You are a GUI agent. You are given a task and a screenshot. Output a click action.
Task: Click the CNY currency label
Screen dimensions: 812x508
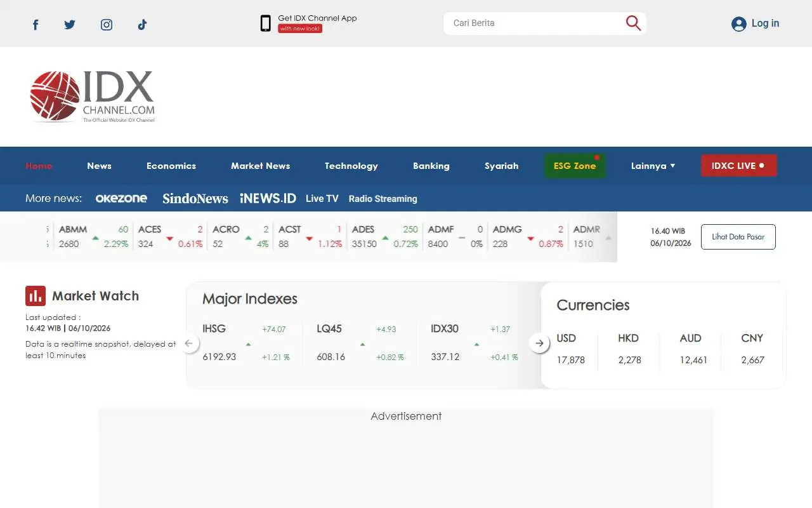[752, 338]
